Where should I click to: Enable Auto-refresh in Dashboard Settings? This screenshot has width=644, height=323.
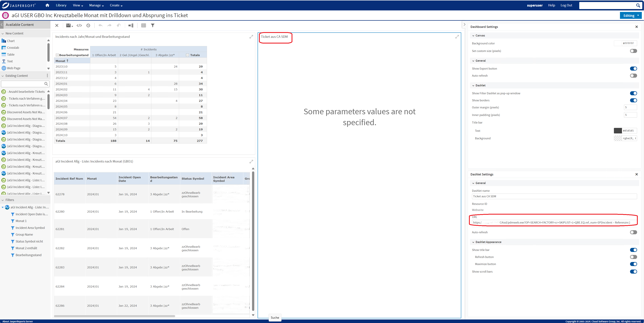point(633,75)
